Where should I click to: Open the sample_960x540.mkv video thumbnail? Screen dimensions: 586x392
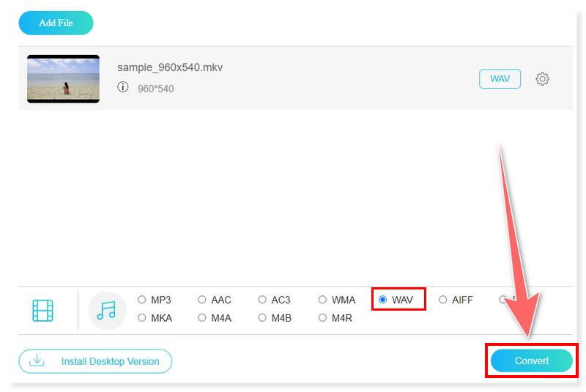pyautogui.click(x=63, y=79)
